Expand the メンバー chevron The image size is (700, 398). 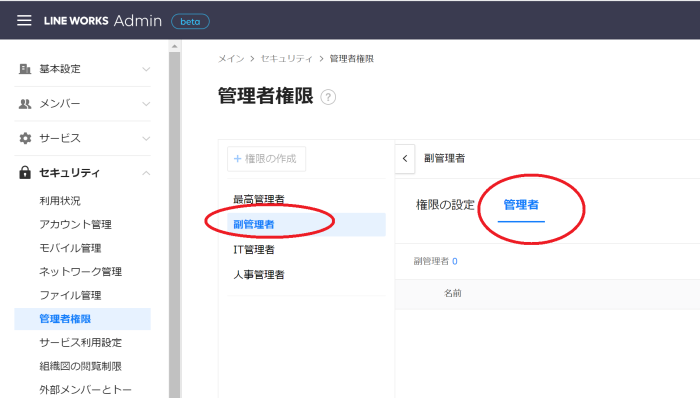point(146,104)
